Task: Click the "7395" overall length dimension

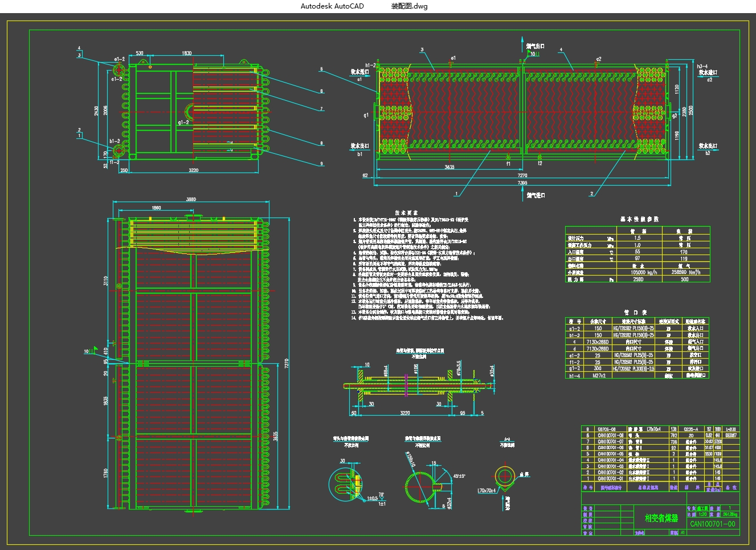Action: pyautogui.click(x=522, y=183)
